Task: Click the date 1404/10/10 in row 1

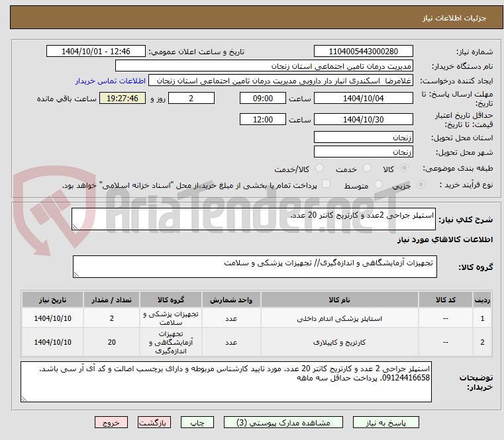Action: click(52, 318)
